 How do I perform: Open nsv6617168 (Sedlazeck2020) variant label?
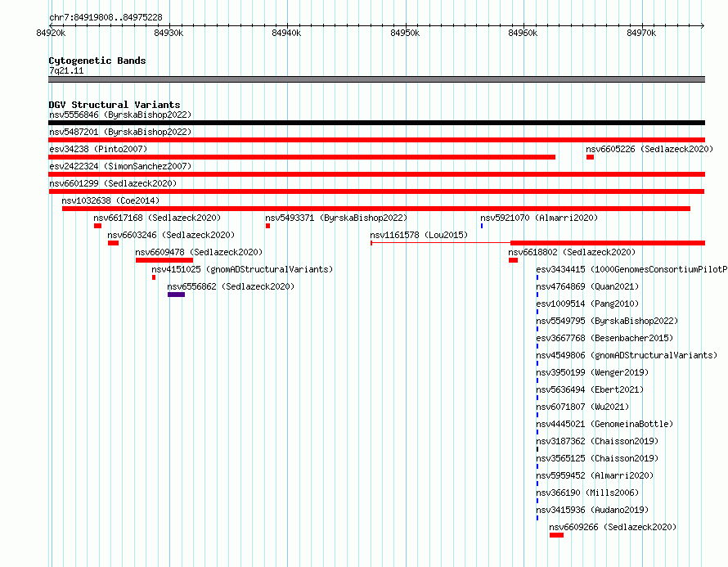click(157, 218)
